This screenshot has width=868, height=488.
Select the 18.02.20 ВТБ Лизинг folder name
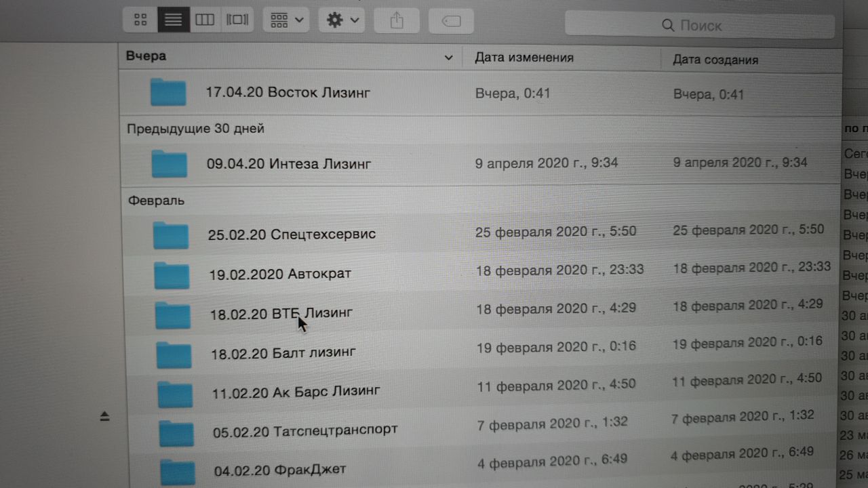pyautogui.click(x=281, y=313)
